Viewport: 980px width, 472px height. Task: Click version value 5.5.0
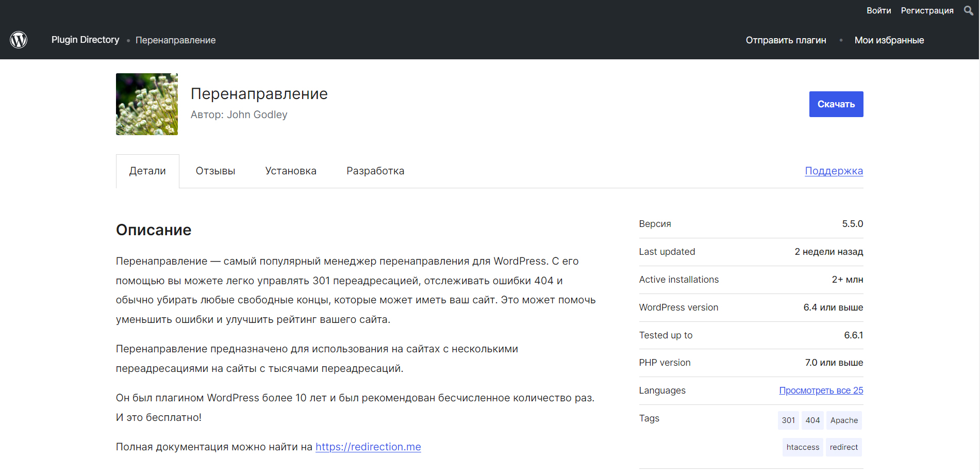[852, 224]
